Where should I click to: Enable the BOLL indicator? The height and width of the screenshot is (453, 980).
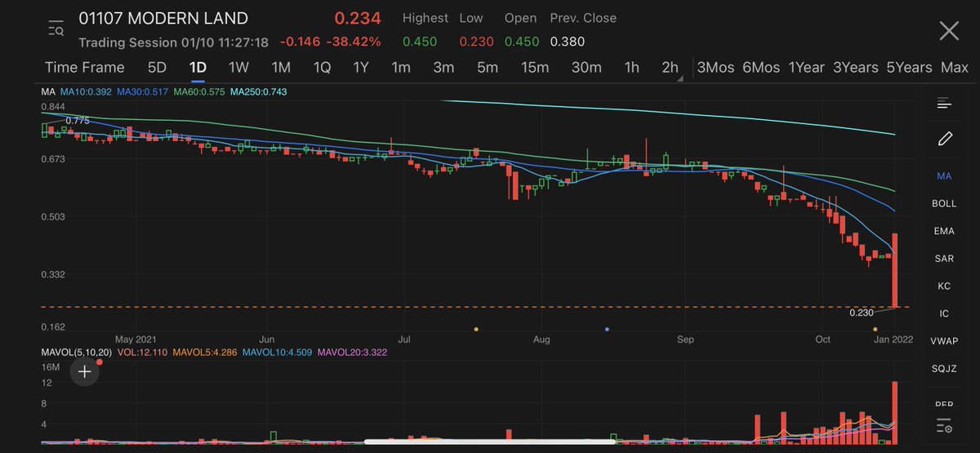944,203
